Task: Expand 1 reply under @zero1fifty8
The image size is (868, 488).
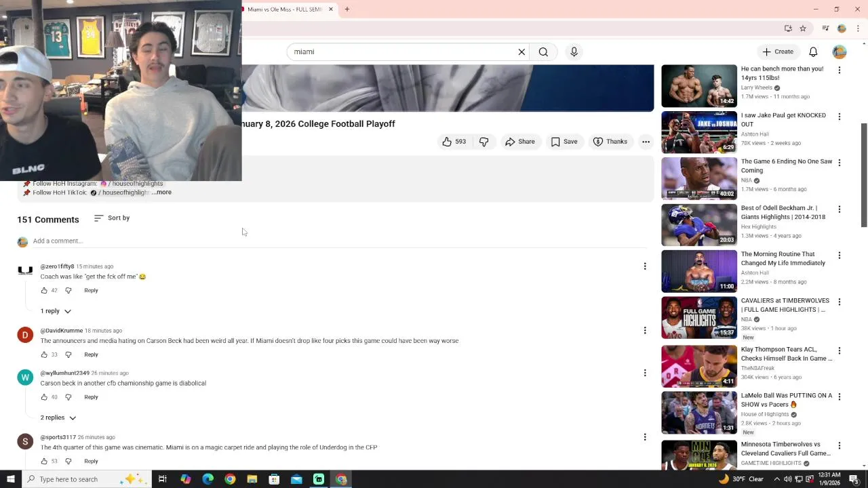Action: click(x=56, y=311)
